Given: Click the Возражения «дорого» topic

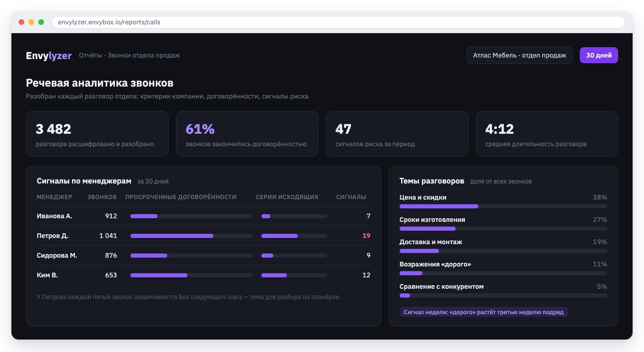Looking at the screenshot, I should (435, 264).
